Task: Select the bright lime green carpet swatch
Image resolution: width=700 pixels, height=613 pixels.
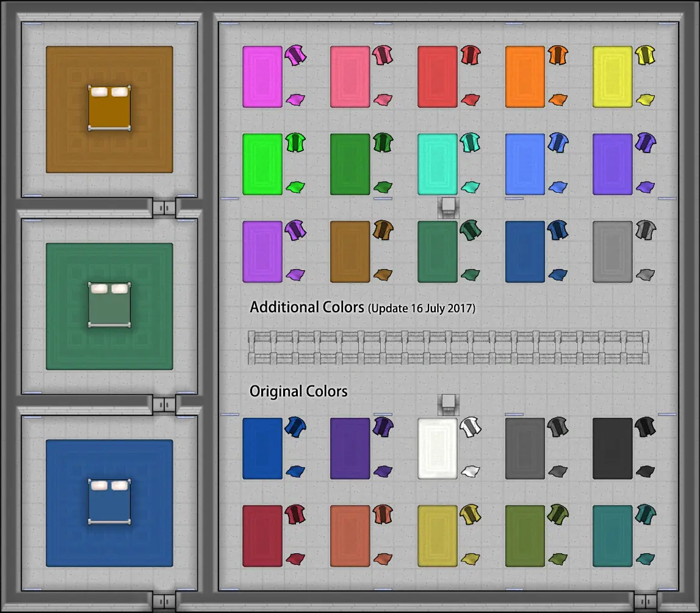Action: (x=262, y=164)
